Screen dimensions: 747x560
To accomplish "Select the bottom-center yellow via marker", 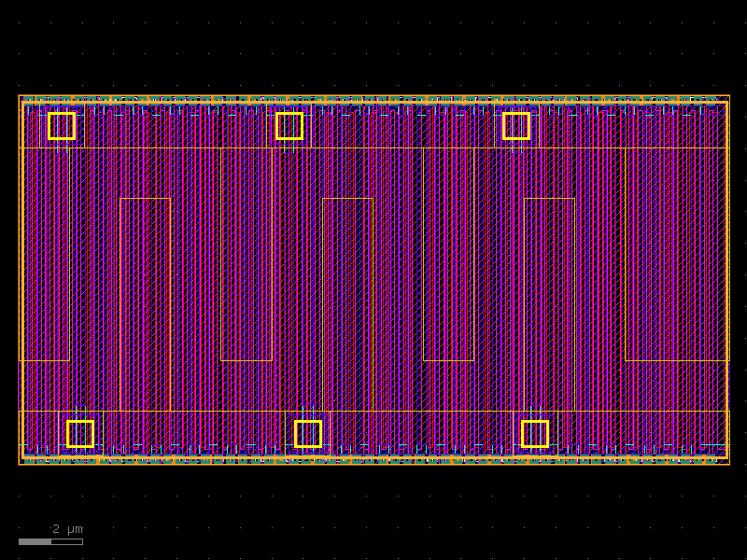I will click(307, 432).
